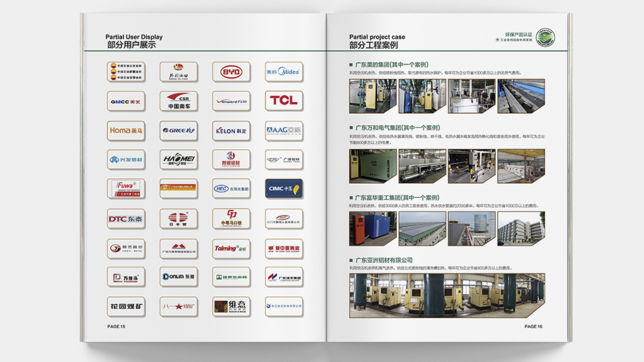Click the 花园煤矿 logo tile
Image resolution: width=644 pixels, height=362 pixels.
pos(126,306)
